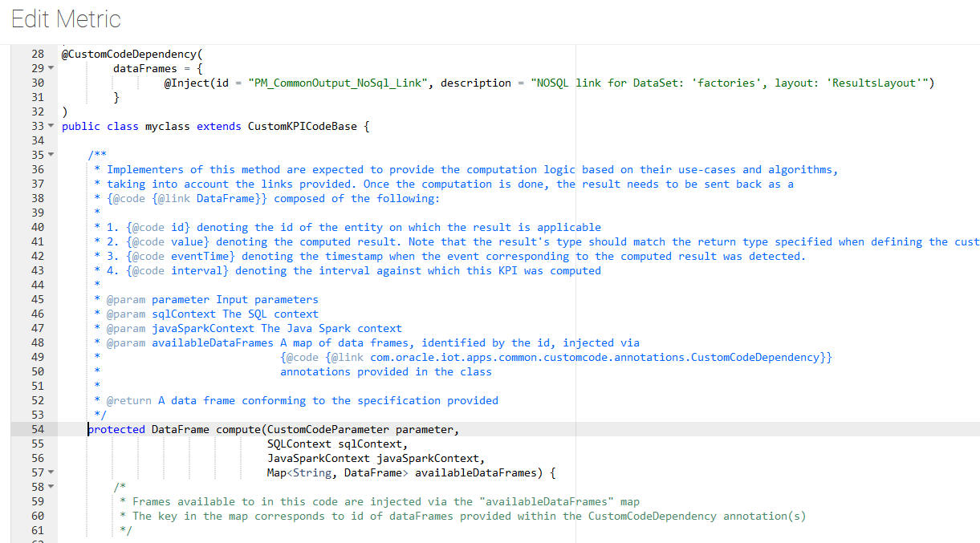Click line number 45 in the gutter
The height and width of the screenshot is (543, 980).
38,299
